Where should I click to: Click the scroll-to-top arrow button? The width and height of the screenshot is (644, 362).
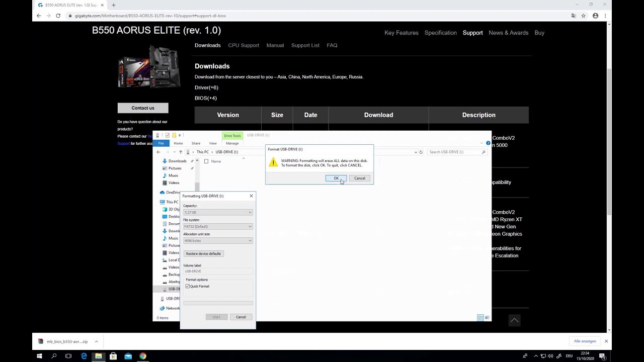(514, 320)
